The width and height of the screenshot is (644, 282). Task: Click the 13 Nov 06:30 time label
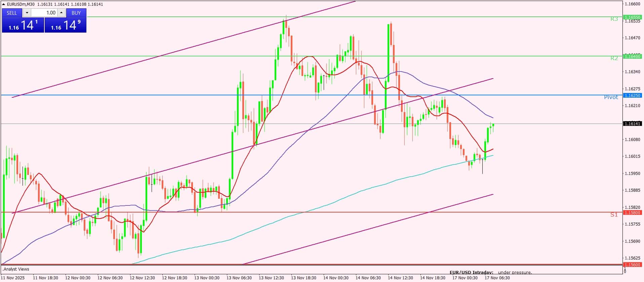coord(239,278)
